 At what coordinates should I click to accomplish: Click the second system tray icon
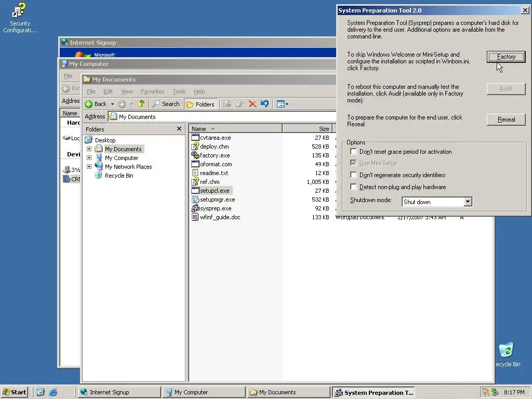coord(495,392)
